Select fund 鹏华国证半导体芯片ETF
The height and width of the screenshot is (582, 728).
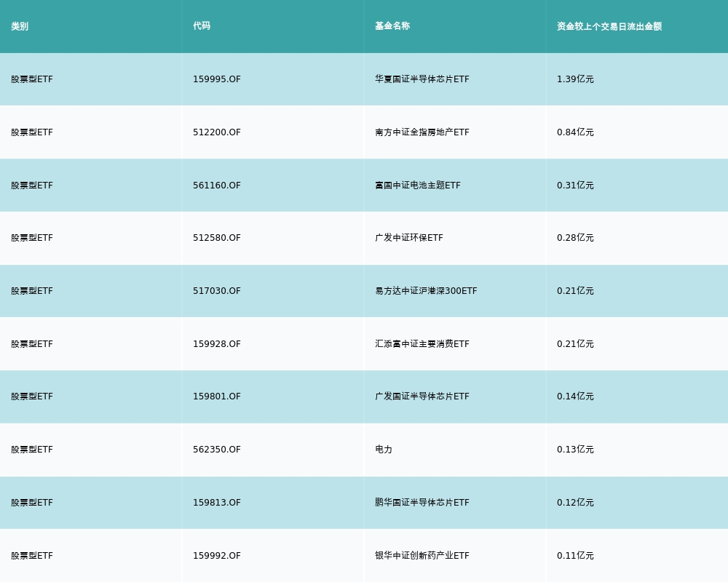(x=422, y=503)
